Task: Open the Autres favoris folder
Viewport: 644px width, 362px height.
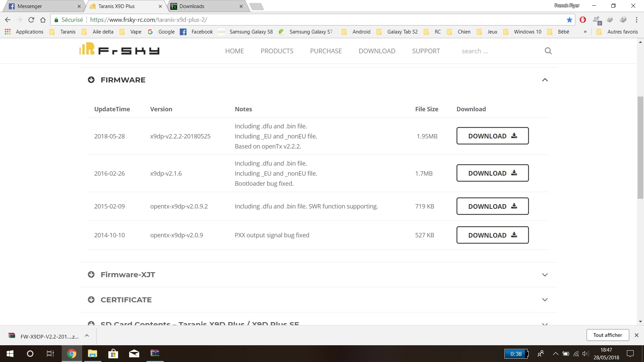Action: tap(617, 32)
